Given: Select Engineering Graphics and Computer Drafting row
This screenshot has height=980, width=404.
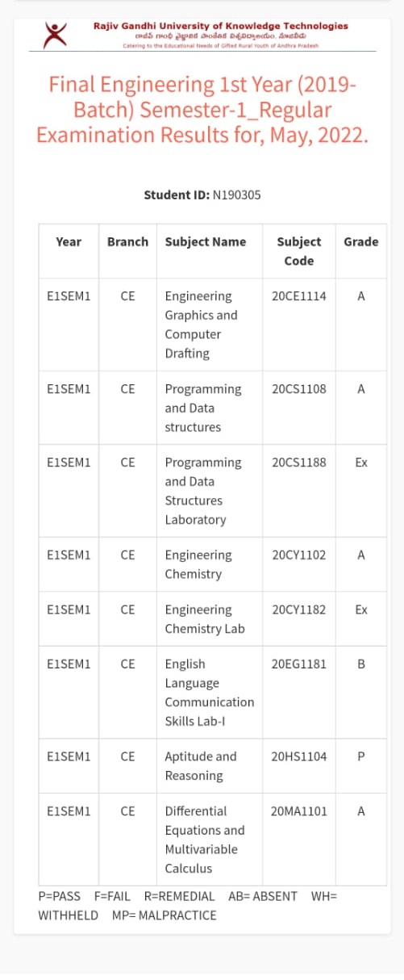Looking at the screenshot, I should (x=213, y=325).
